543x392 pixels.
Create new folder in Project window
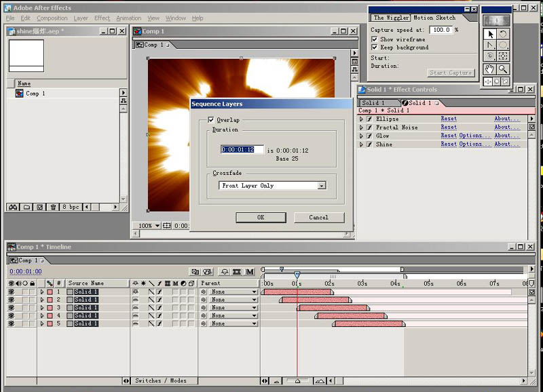26,207
